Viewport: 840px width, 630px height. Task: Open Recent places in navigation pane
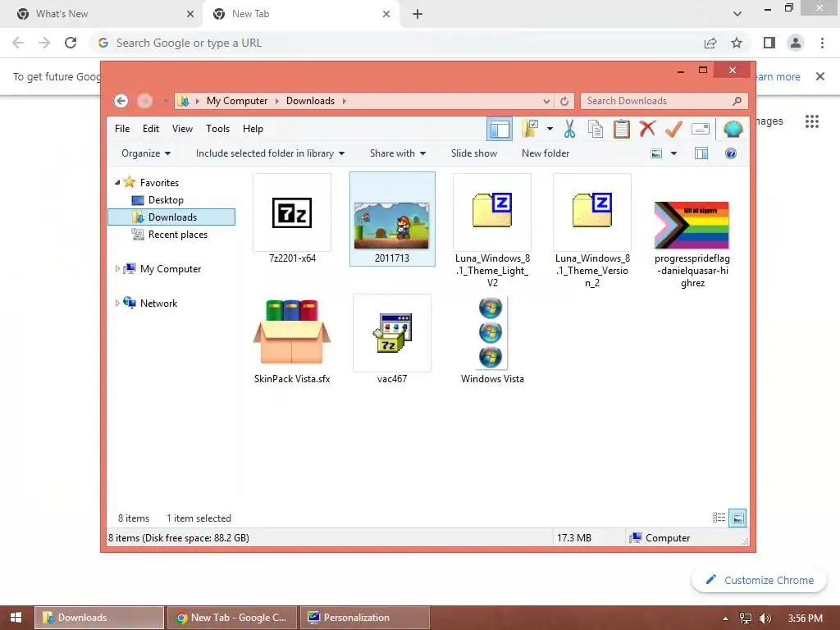point(177,234)
